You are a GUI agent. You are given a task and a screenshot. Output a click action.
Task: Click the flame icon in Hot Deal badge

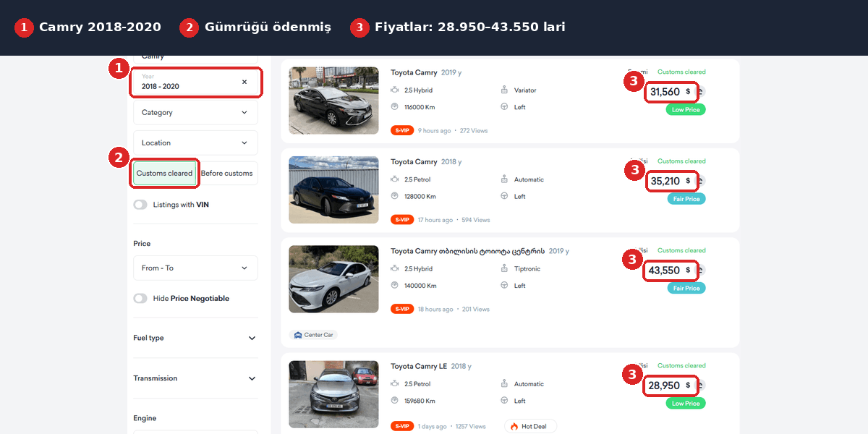(x=514, y=426)
